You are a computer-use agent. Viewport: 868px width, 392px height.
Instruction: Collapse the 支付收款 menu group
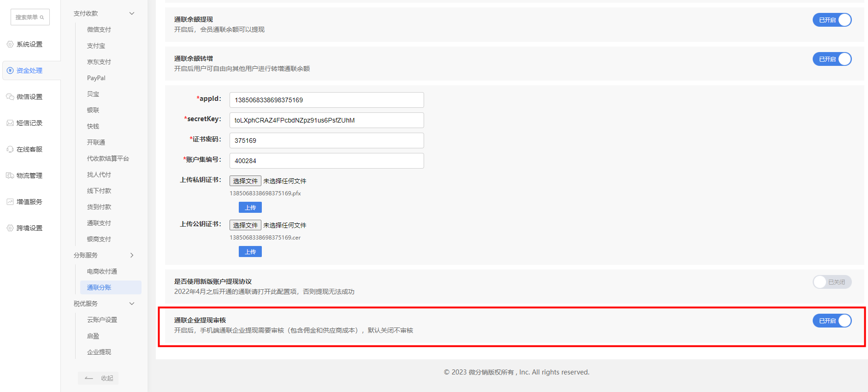tap(132, 13)
